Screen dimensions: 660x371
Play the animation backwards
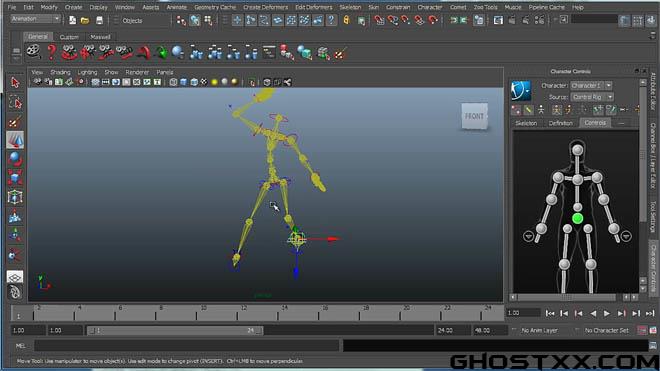[593, 313]
